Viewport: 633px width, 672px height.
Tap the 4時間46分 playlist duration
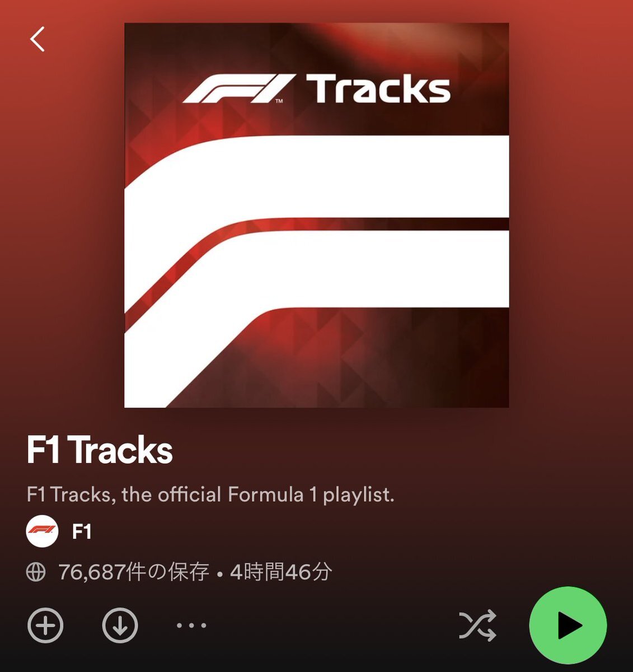(281, 572)
